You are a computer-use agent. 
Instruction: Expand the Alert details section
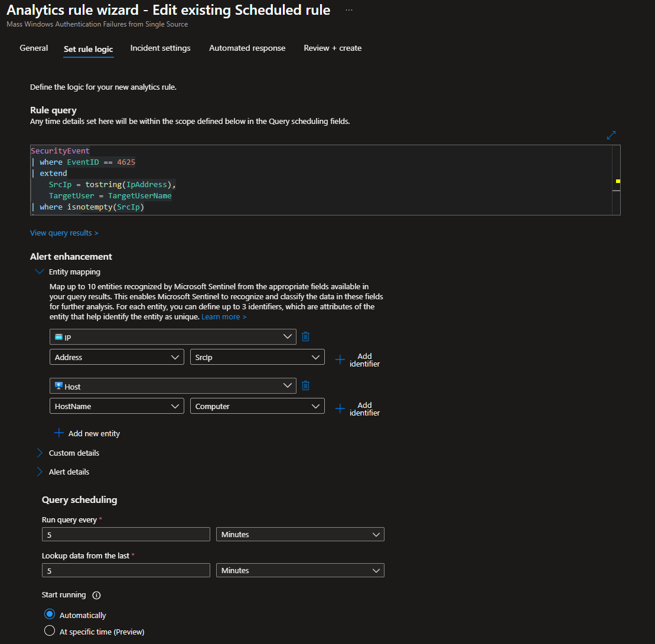[40, 472]
